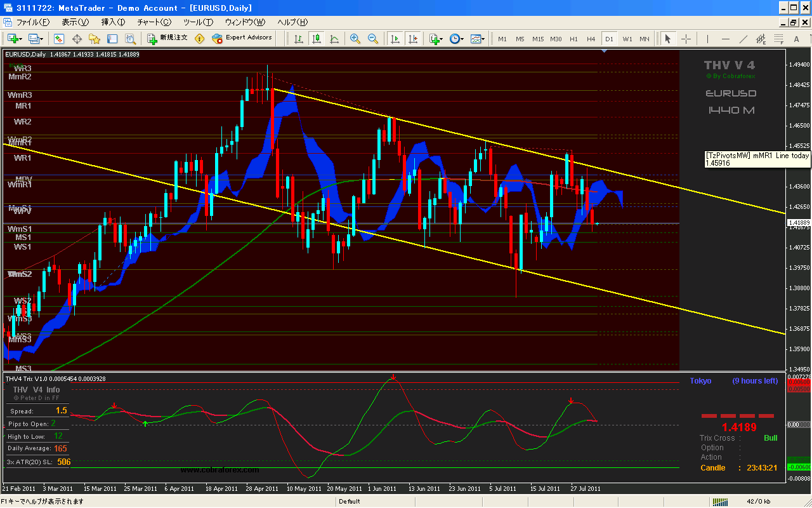Switch chart display to bar chart
This screenshot has height=508, width=812.
point(298,39)
